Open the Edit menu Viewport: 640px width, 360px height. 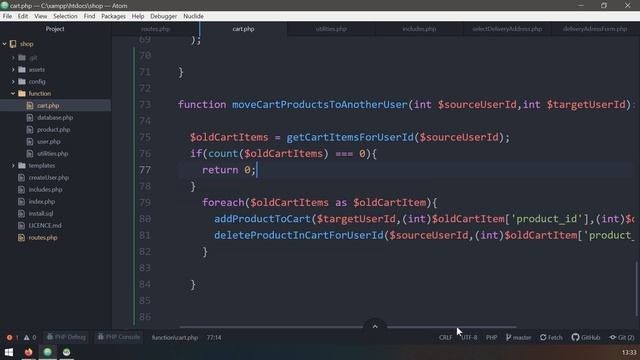[x=23, y=16]
